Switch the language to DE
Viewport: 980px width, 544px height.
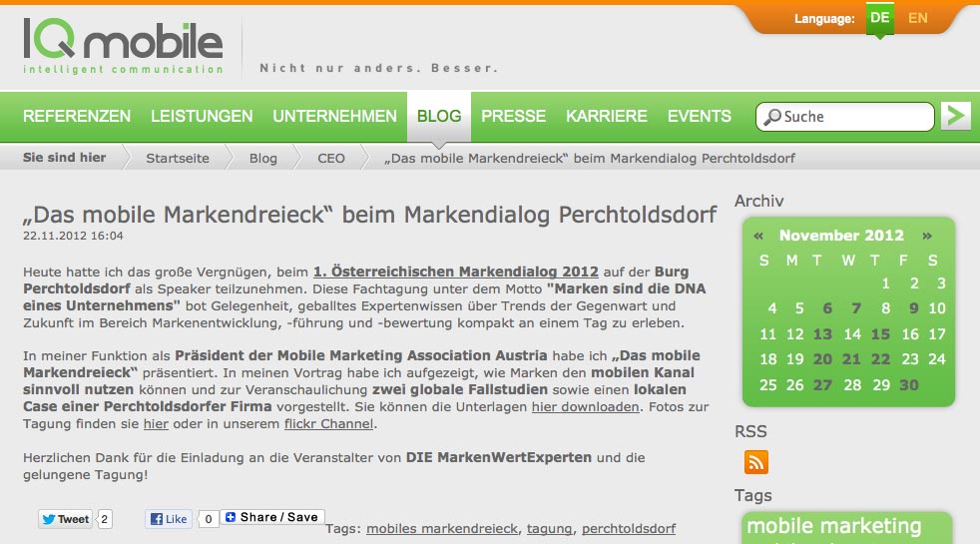879,18
